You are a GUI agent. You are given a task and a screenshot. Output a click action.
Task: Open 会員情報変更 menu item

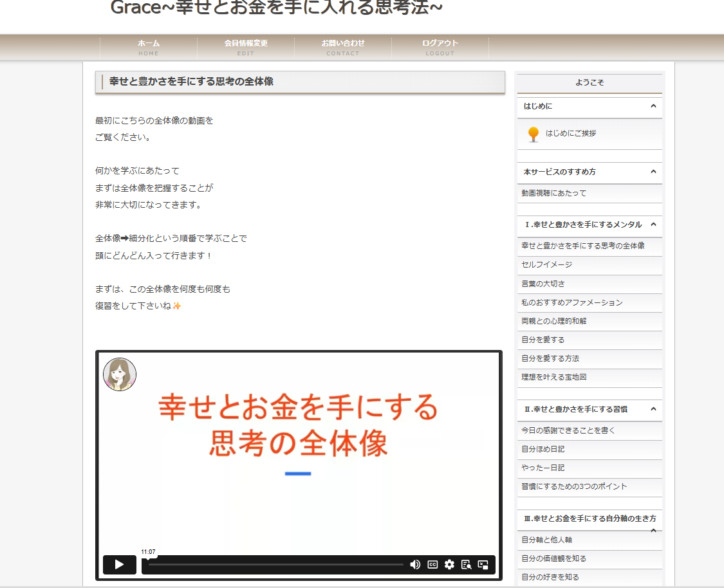(x=246, y=47)
